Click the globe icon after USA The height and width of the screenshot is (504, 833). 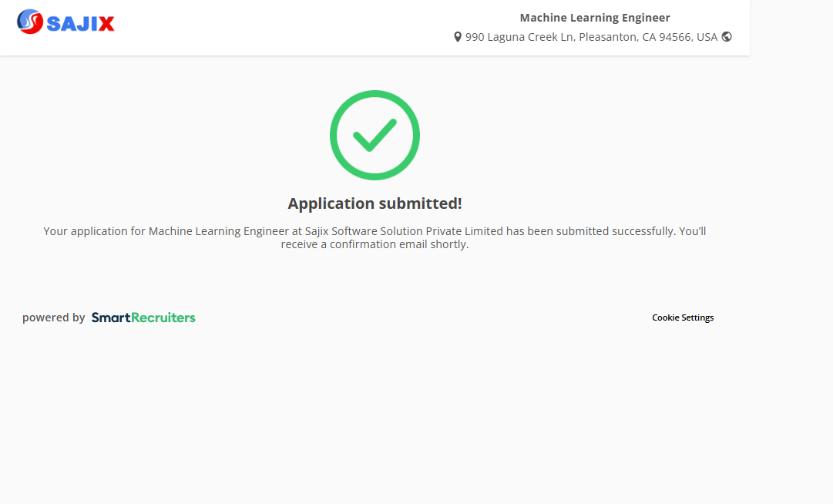[x=727, y=36]
